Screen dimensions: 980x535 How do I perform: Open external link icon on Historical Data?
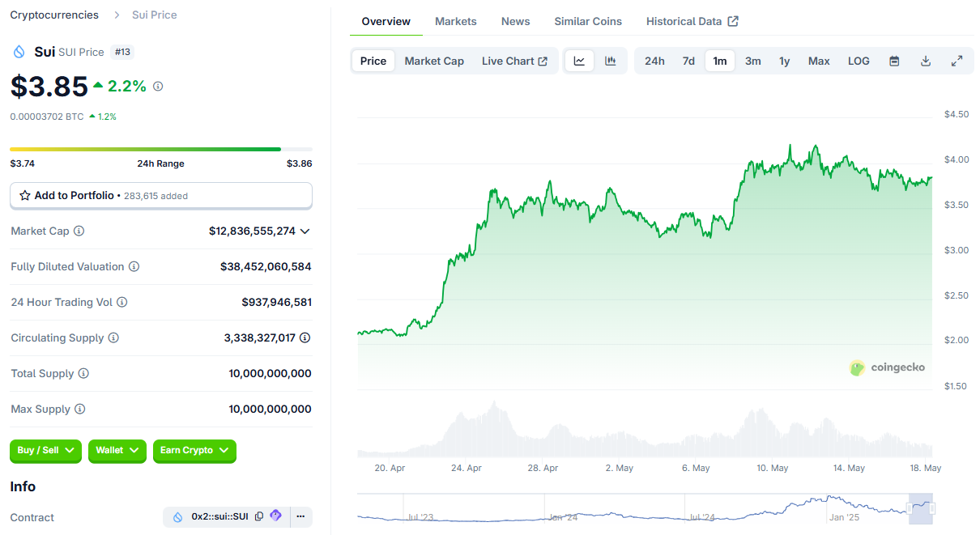tap(733, 21)
